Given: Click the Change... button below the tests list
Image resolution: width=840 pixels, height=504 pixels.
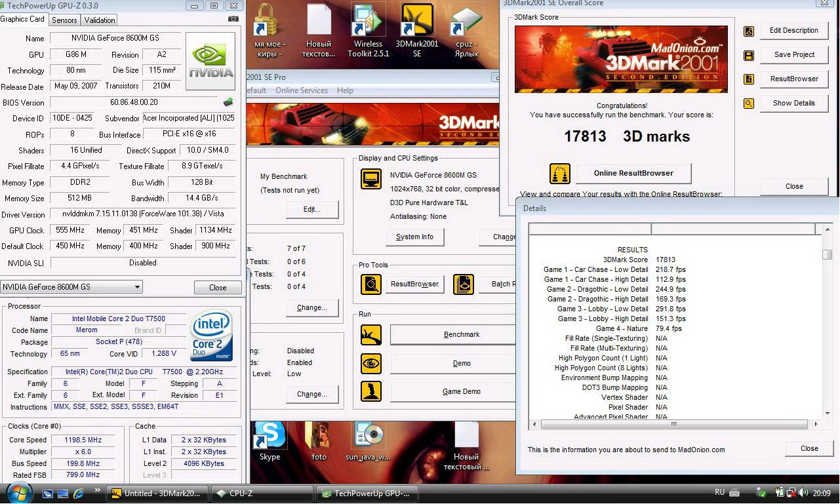Looking at the screenshot, I should pyautogui.click(x=312, y=308).
